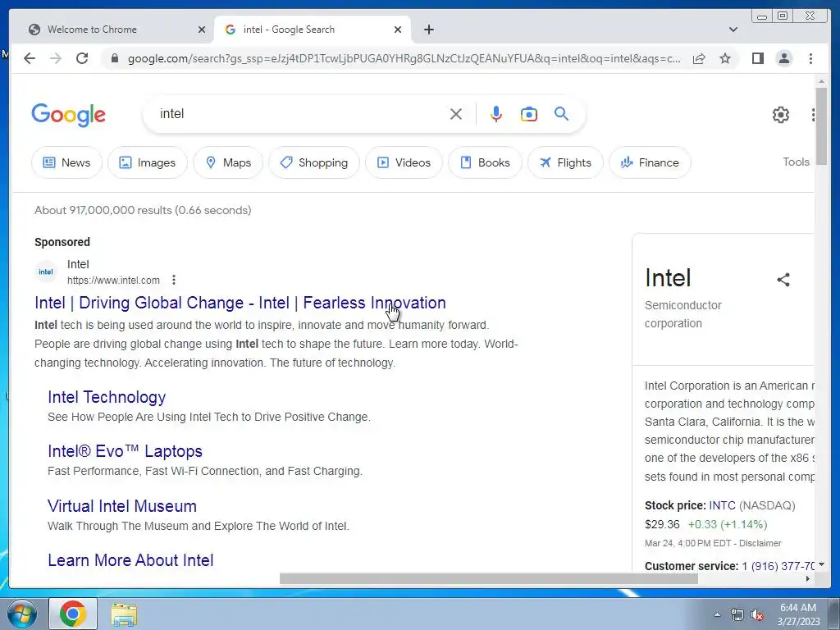The width and height of the screenshot is (840, 630).
Task: Click the $29.36 stock price value
Action: [662, 524]
